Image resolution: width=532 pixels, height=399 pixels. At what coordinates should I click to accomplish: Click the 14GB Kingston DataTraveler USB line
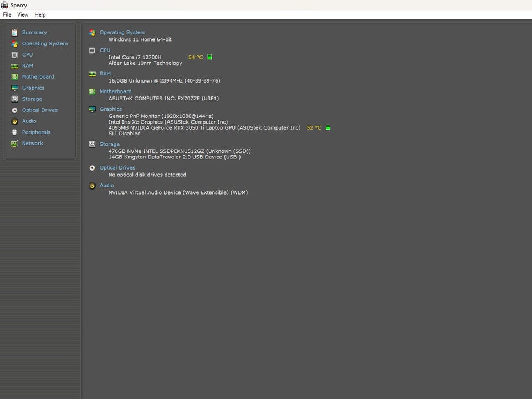pyautogui.click(x=175, y=157)
